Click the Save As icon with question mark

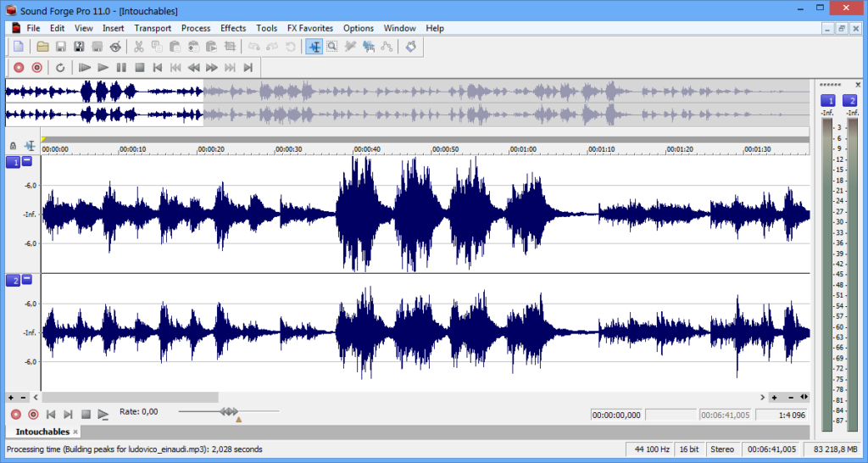[79, 47]
